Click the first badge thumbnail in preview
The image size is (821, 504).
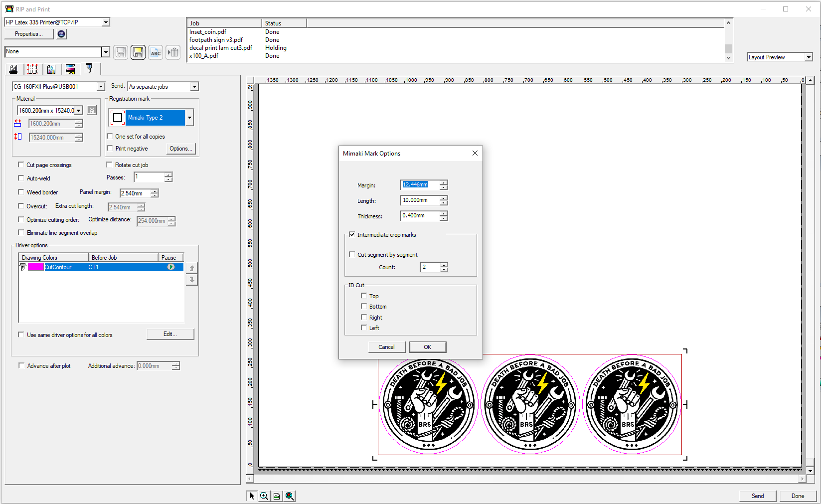[x=429, y=404]
